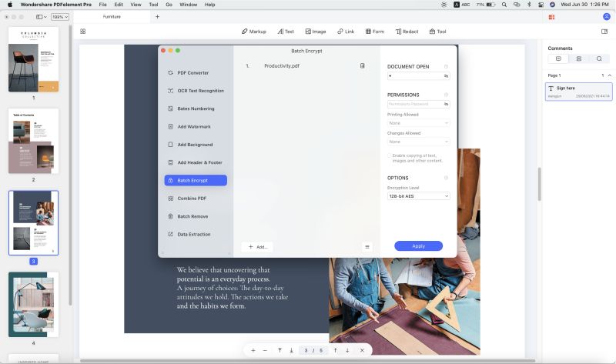Open the comments list view tab
The height and width of the screenshot is (364, 616).
pos(558,59)
